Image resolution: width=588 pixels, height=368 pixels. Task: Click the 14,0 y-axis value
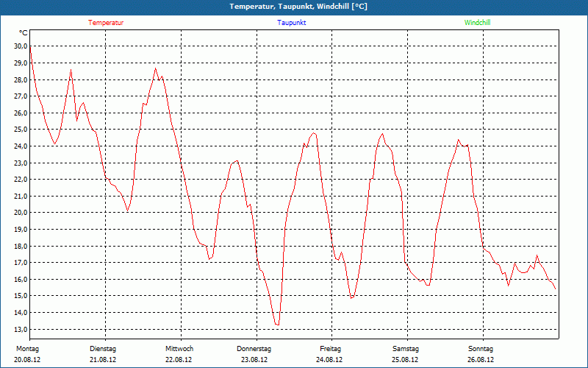(x=21, y=313)
